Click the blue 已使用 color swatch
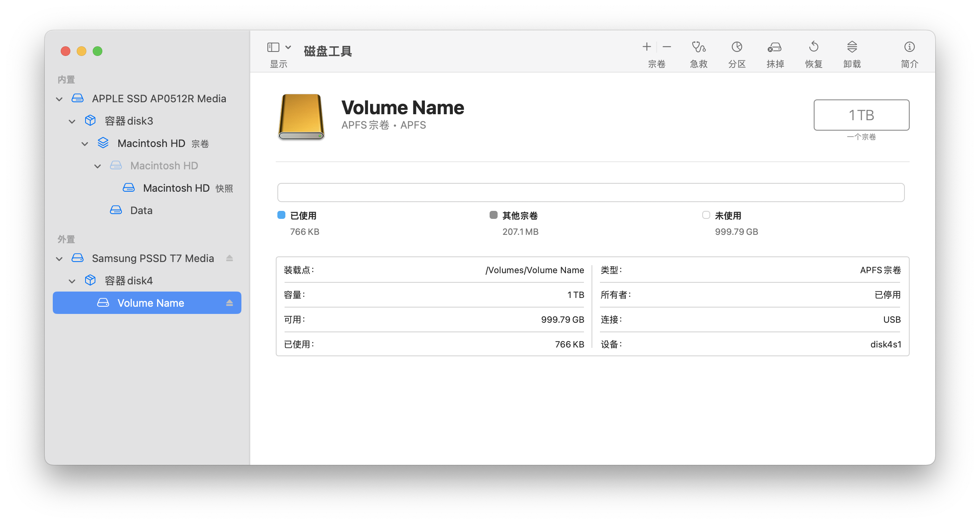 pos(281,215)
